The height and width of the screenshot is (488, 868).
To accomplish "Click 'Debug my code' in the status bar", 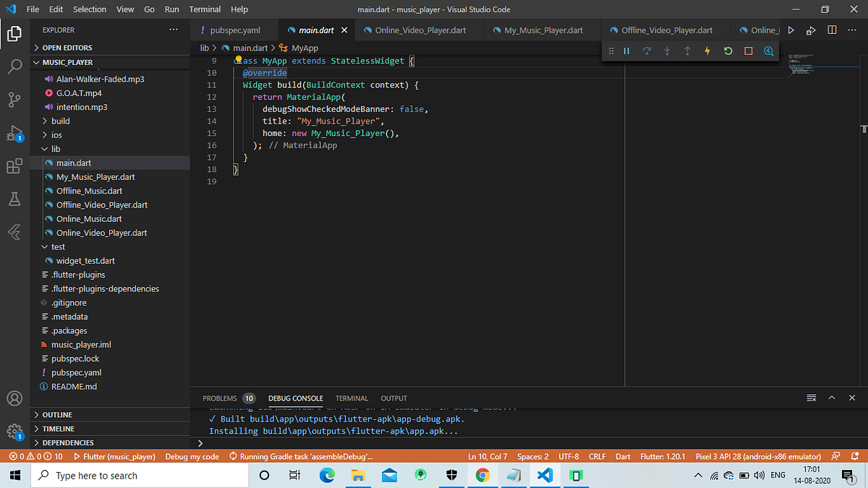I will point(192,456).
